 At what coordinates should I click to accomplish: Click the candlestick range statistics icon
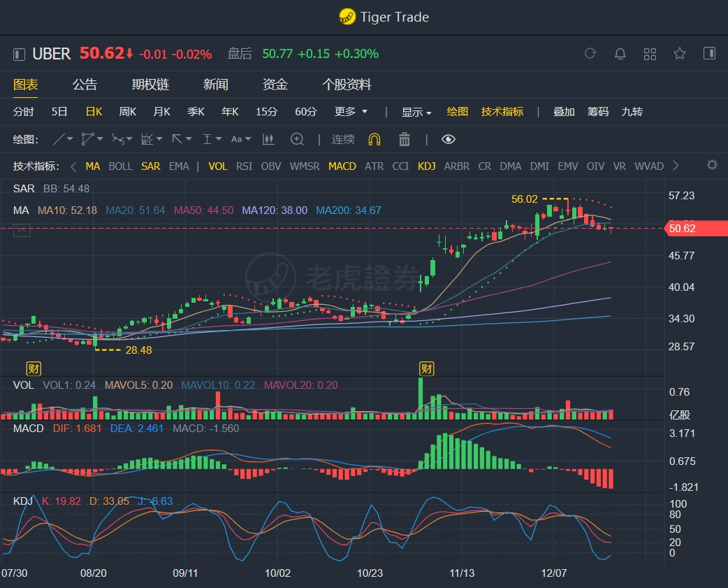tap(268, 139)
